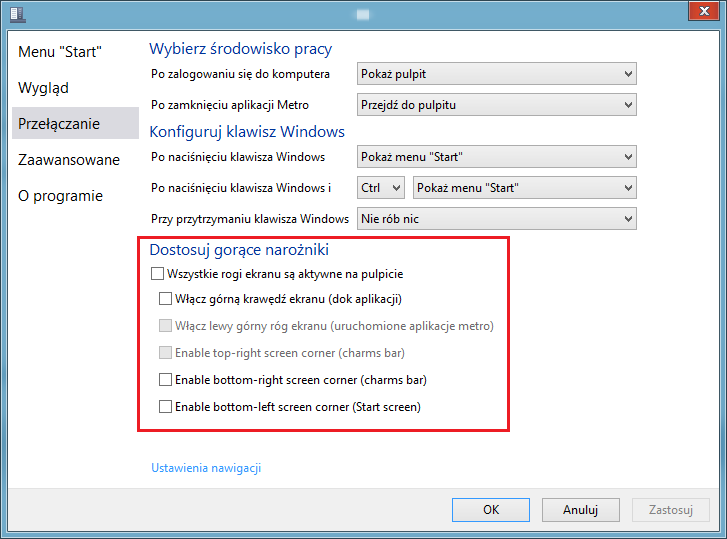Screen dimensions: 727x539
Task: Toggle "Enable bottom-left screen corner" checkbox
Action: pos(166,406)
